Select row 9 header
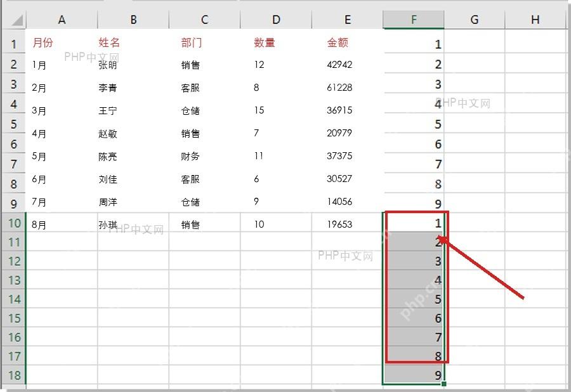The height and width of the screenshot is (392, 571). pyautogui.click(x=13, y=203)
